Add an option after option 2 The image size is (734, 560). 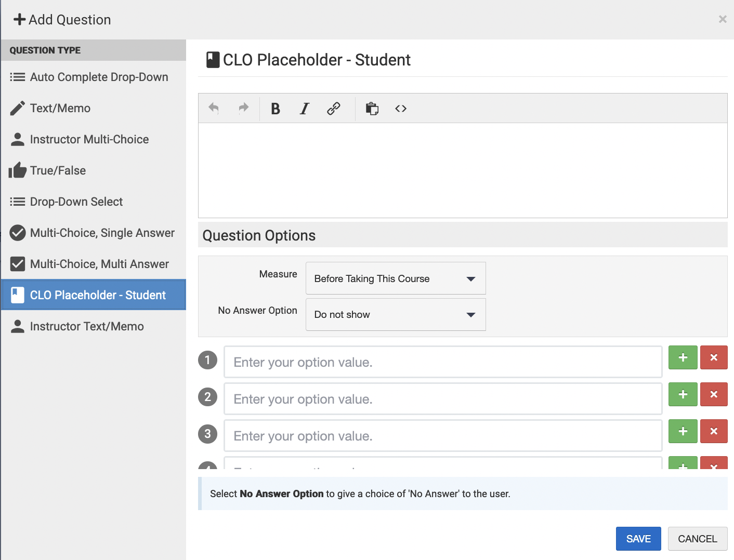point(683,394)
